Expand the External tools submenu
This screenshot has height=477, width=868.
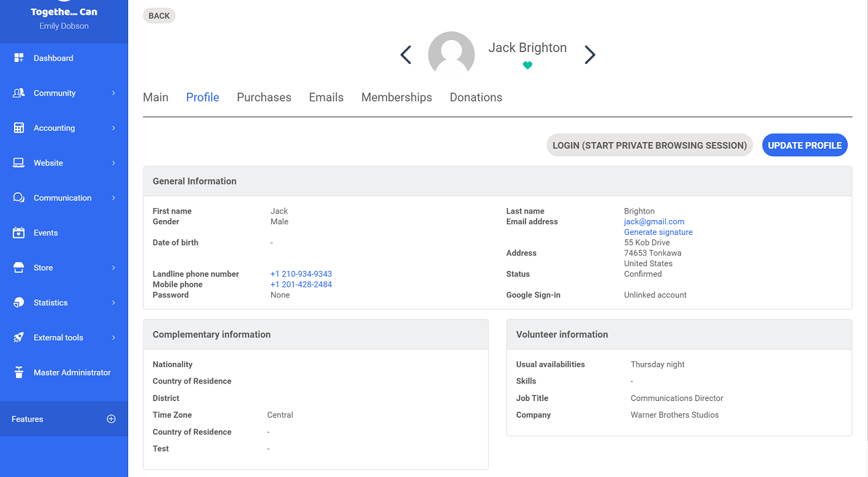point(114,338)
